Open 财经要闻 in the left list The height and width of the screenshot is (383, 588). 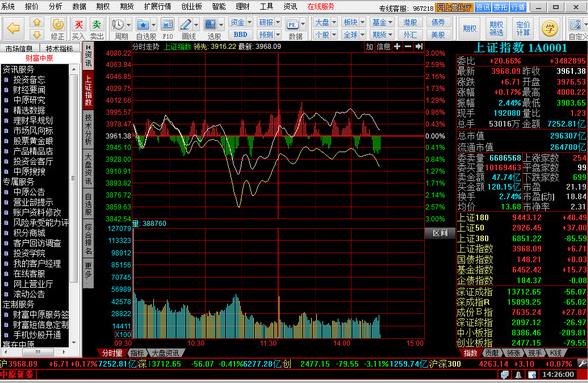point(29,90)
